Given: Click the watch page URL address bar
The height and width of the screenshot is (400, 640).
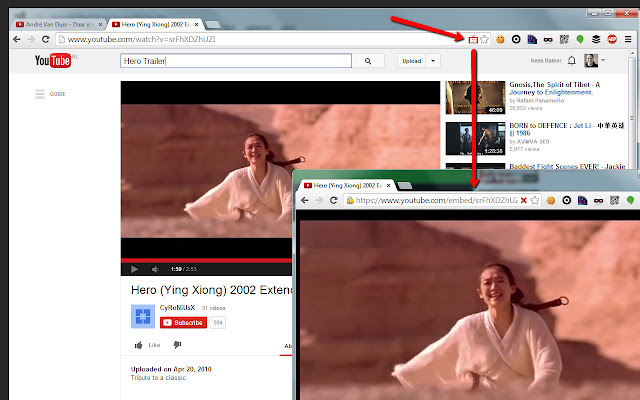Looking at the screenshot, I should (261, 39).
